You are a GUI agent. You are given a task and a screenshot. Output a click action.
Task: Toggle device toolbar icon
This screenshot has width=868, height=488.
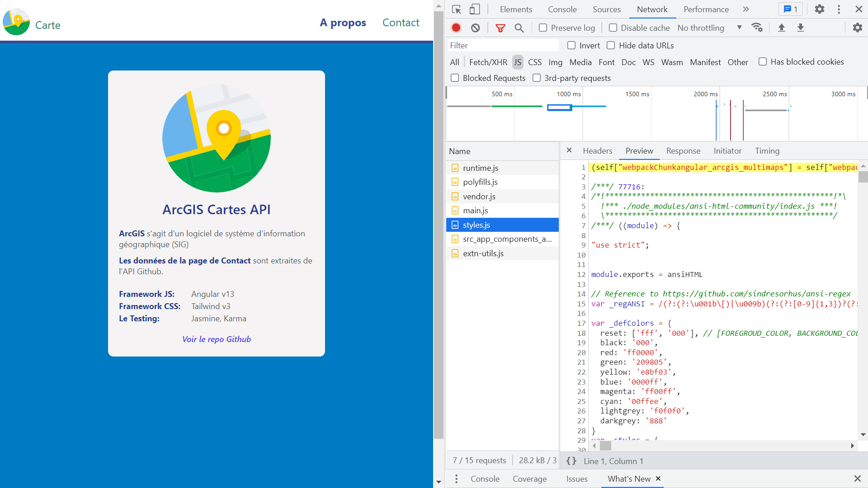pos(474,9)
